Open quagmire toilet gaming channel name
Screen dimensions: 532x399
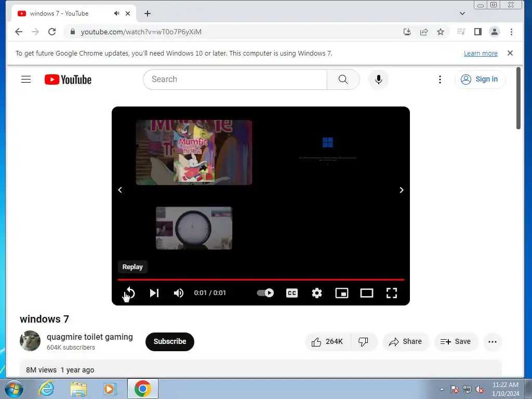89,337
